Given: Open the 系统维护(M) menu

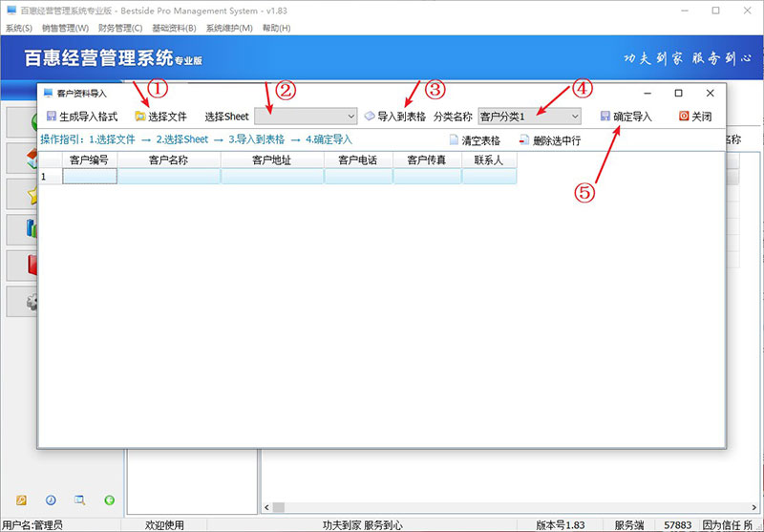Looking at the screenshot, I should click(x=229, y=28).
